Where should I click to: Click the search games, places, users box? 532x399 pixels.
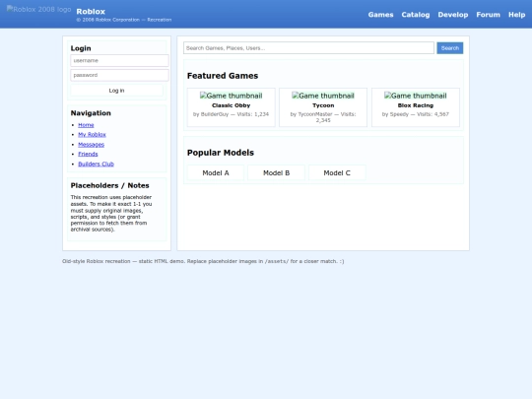tap(308, 48)
